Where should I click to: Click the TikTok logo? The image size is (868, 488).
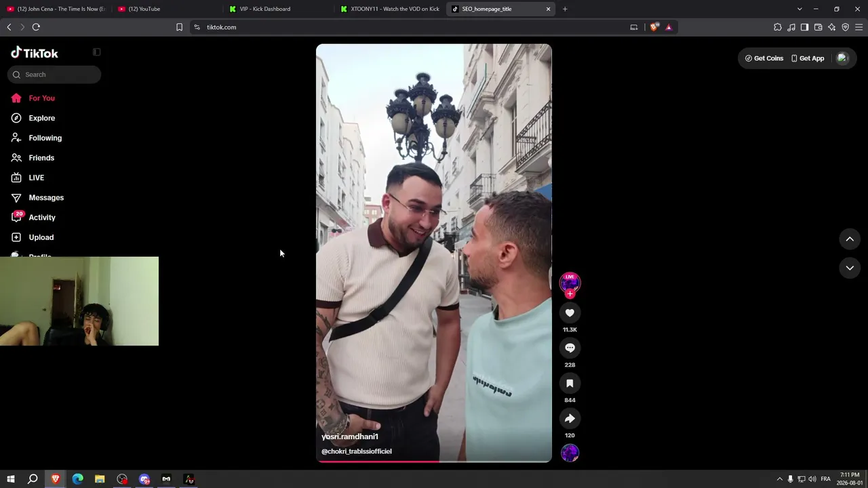click(35, 53)
